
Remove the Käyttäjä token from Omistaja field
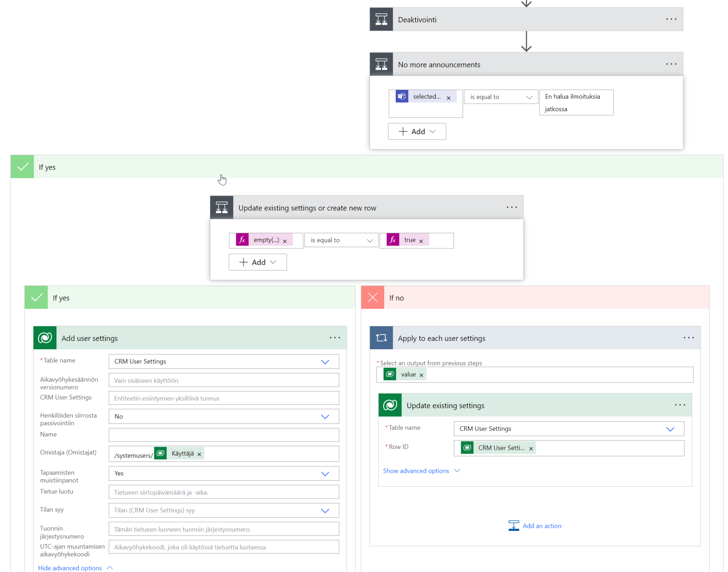[199, 454]
